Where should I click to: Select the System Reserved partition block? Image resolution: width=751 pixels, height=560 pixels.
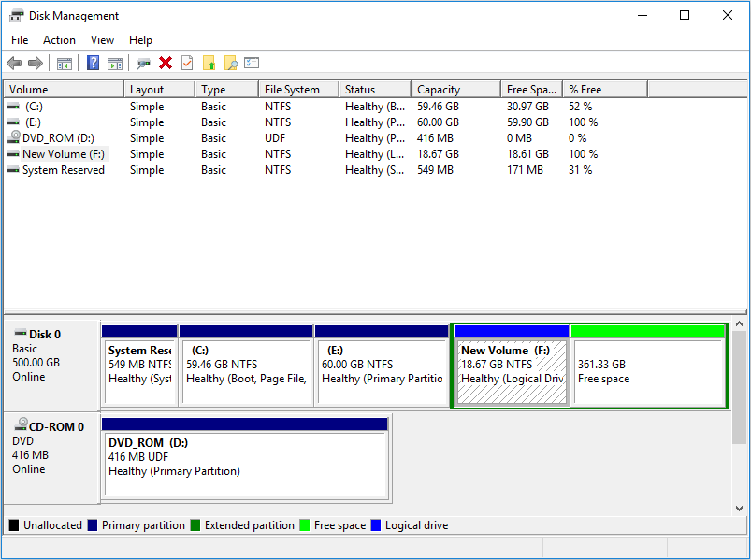139,366
